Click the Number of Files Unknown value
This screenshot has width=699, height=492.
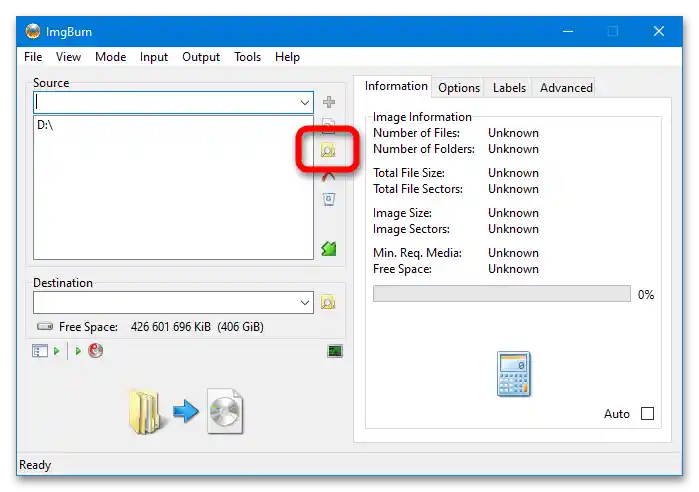513,133
